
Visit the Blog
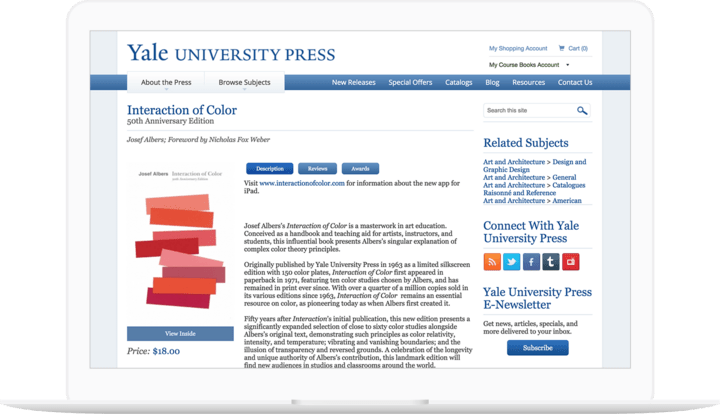coord(492,83)
